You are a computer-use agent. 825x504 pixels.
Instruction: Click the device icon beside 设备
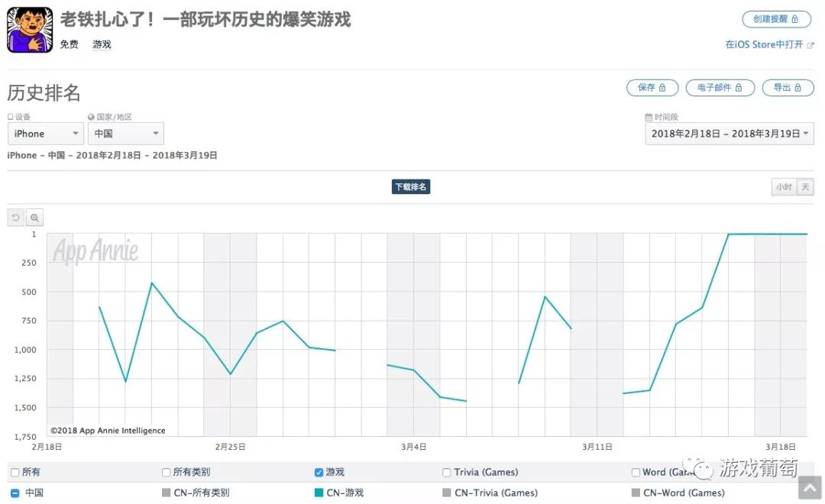11,118
